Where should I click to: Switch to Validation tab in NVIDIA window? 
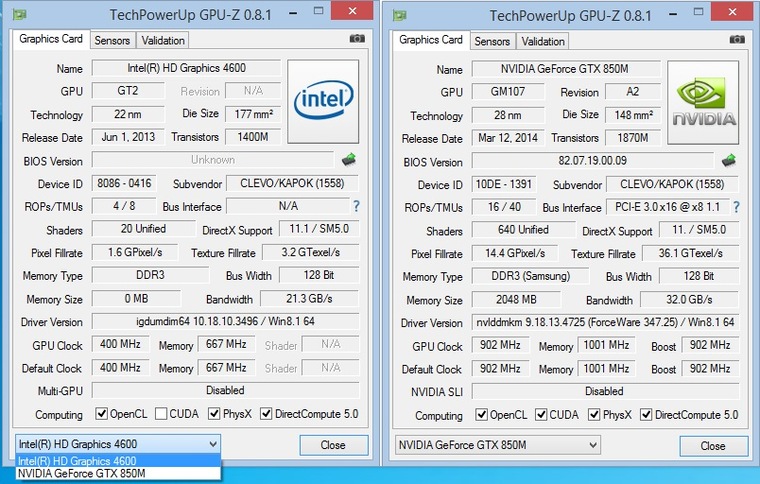[543, 42]
